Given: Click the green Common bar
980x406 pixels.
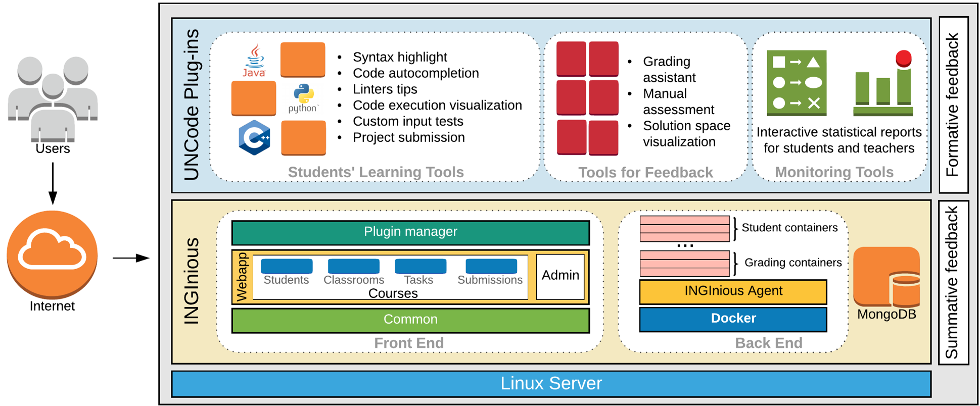Looking at the screenshot, I should point(410,320).
